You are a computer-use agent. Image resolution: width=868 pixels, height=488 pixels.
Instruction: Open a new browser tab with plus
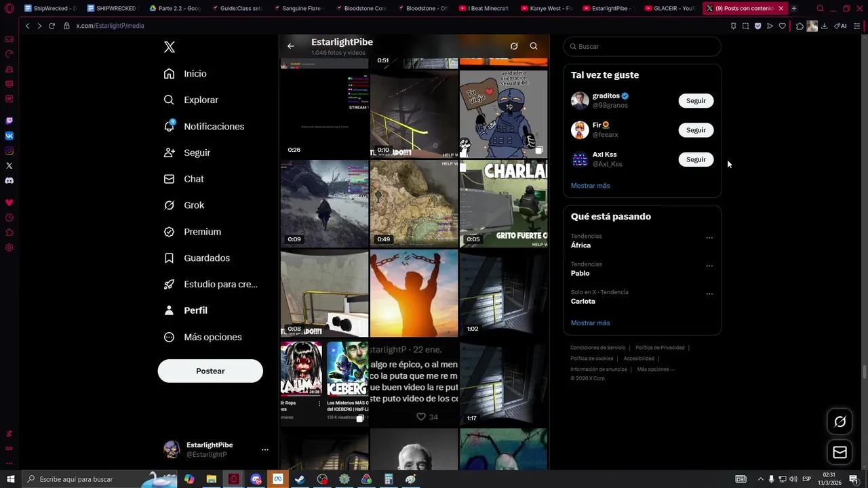(x=794, y=8)
